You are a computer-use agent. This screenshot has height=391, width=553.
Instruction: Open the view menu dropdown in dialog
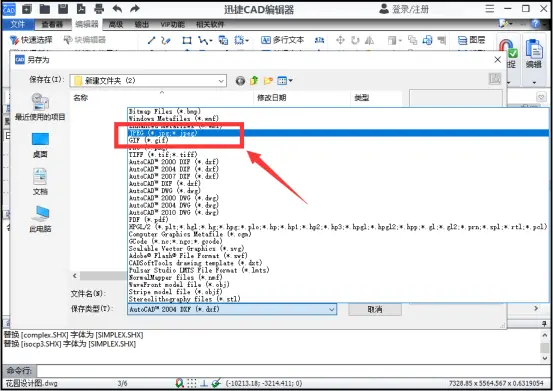point(285,81)
